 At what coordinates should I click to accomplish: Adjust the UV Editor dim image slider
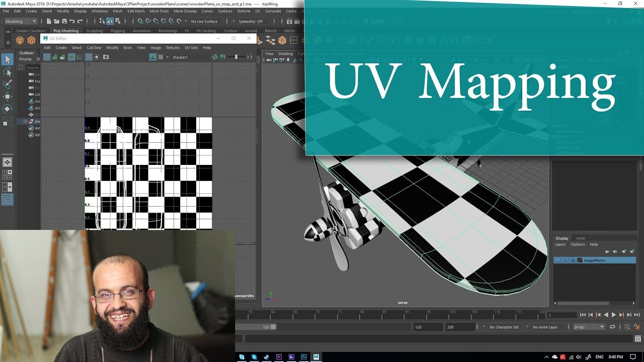pyautogui.click(x=236, y=57)
